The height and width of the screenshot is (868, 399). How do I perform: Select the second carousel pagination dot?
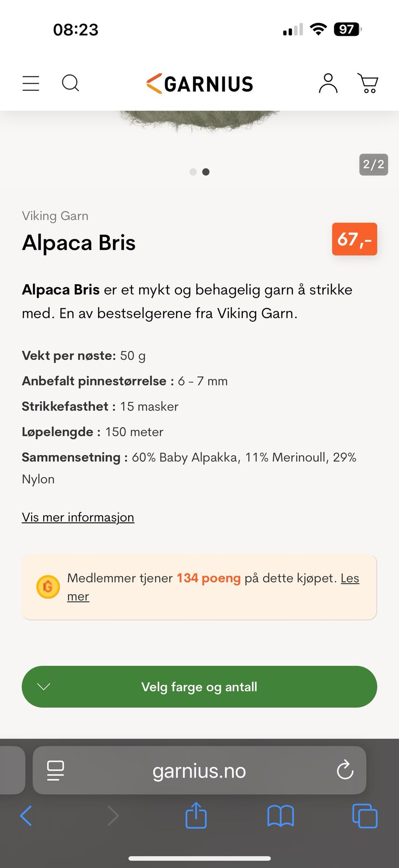[205, 171]
